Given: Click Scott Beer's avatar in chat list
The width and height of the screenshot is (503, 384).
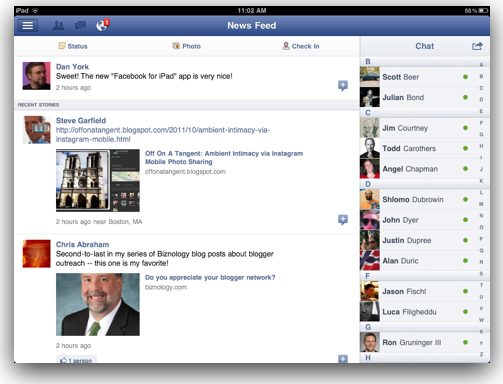Looking at the screenshot, I should (370, 77).
